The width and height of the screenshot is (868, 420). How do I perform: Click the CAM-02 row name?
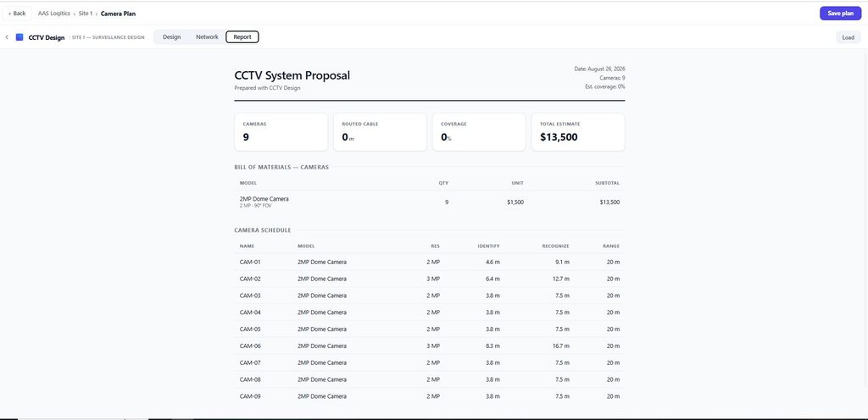coord(250,279)
